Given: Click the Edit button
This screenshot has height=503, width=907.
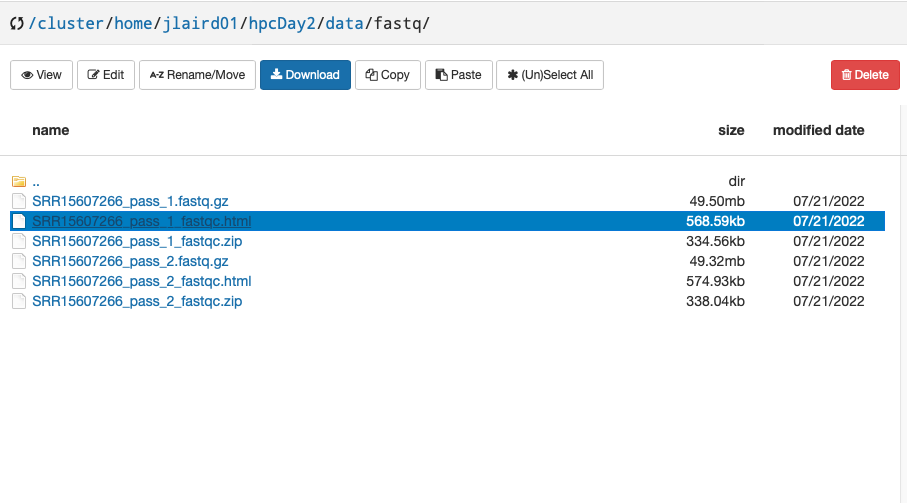Looking at the screenshot, I should (x=106, y=75).
